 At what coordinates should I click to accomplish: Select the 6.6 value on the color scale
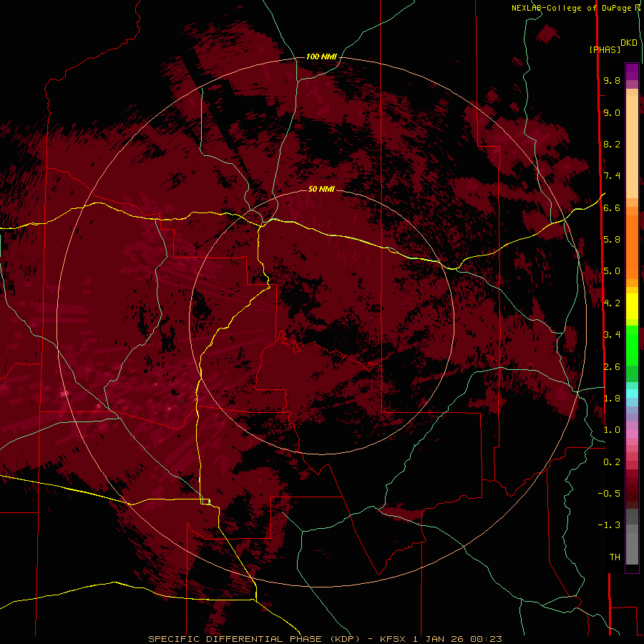(x=612, y=208)
